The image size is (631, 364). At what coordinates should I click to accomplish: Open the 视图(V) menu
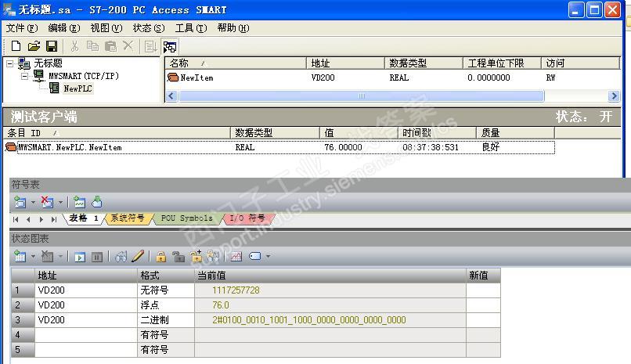click(x=106, y=28)
